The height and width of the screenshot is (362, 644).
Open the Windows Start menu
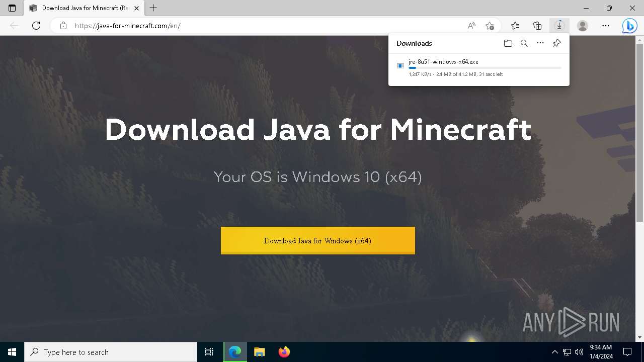pos(12,352)
